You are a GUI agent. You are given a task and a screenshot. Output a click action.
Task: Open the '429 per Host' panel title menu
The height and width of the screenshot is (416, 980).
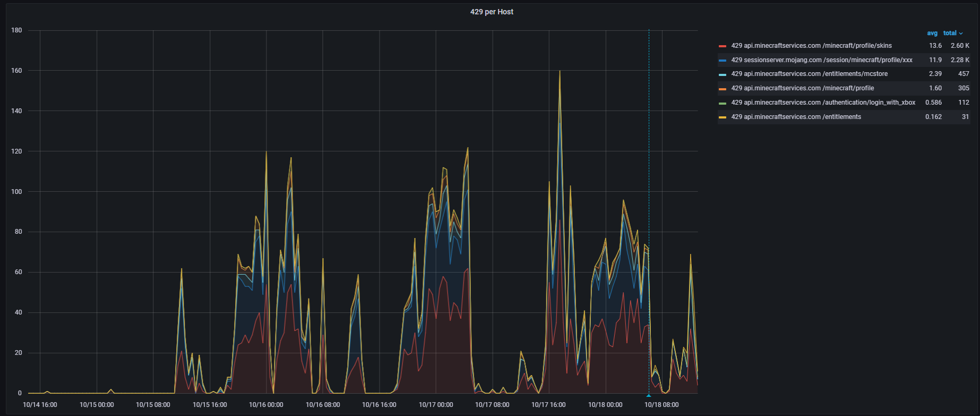[491, 12]
